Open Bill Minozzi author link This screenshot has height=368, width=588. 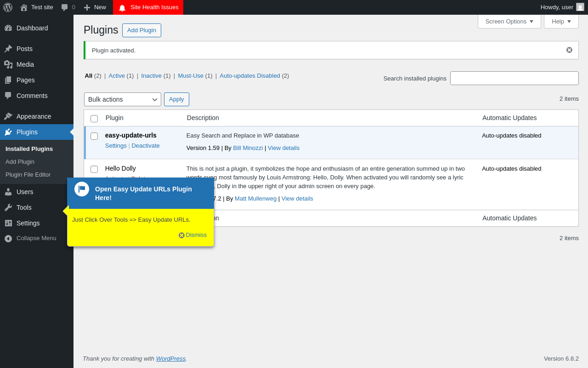248,148
